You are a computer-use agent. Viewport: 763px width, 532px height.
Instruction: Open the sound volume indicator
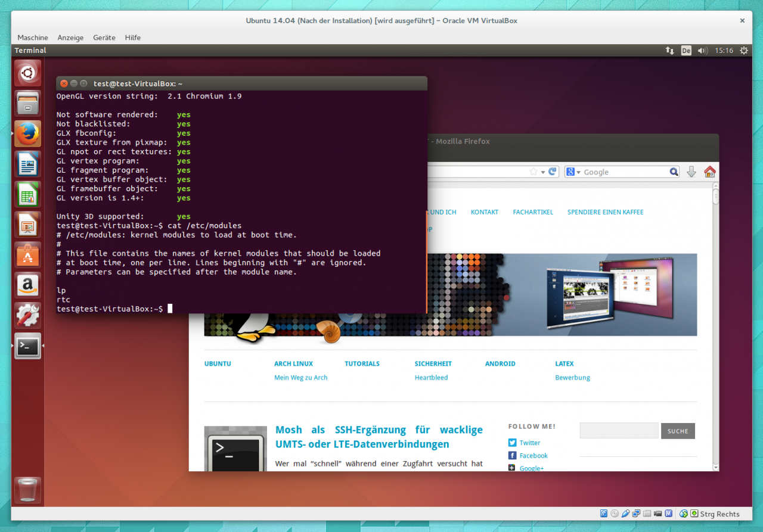coord(702,51)
